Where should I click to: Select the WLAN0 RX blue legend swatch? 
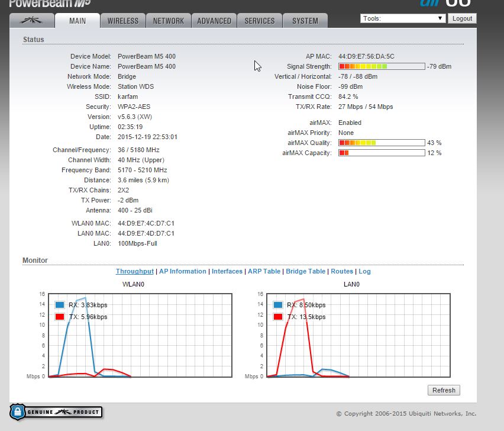60,305
